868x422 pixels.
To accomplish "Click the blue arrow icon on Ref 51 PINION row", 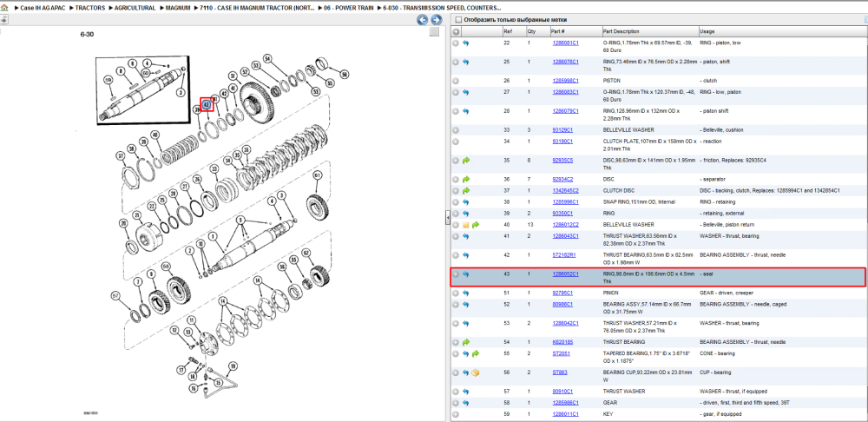I will 465,293.
